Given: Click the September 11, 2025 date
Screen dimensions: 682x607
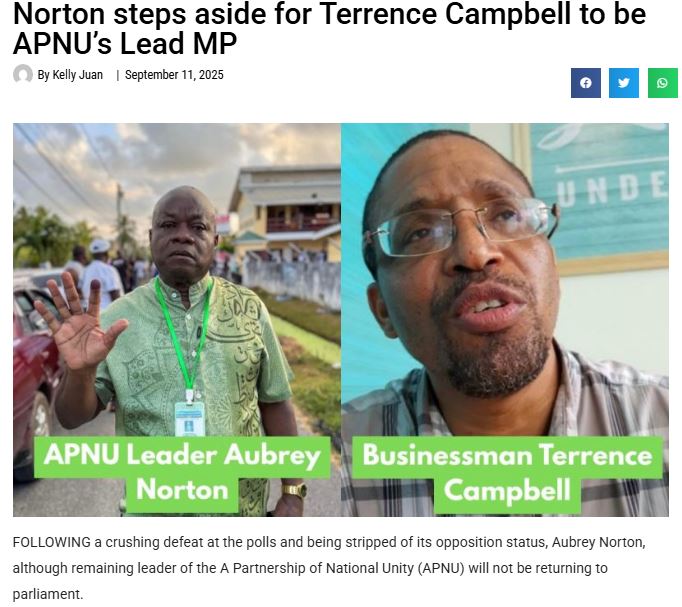Looking at the screenshot, I should coord(174,75).
